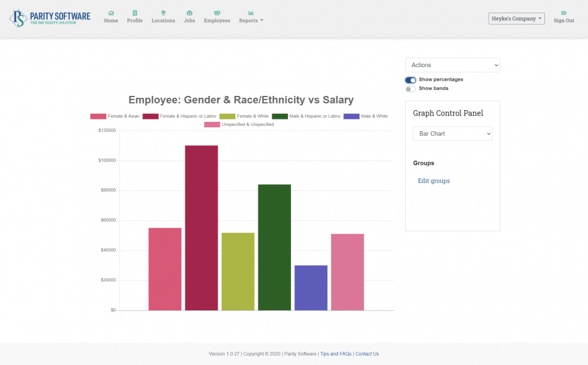Click the Parity Software logo
Viewport: 588px width, 365px height.
(x=50, y=18)
